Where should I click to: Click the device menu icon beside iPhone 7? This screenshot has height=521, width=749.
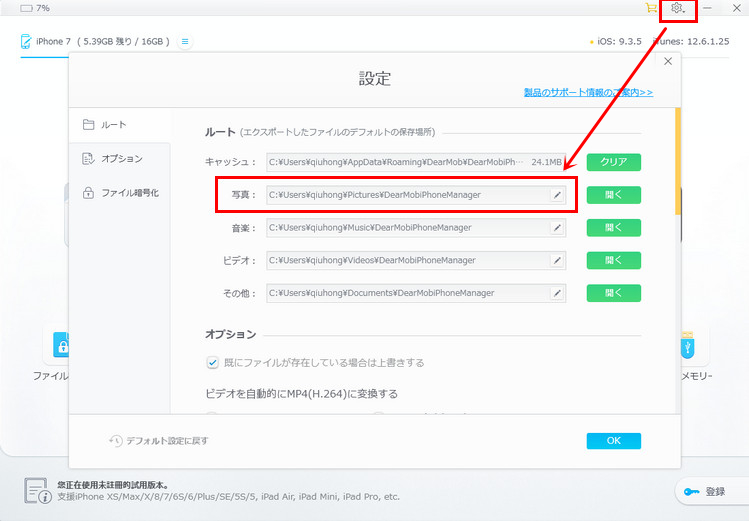pos(185,42)
